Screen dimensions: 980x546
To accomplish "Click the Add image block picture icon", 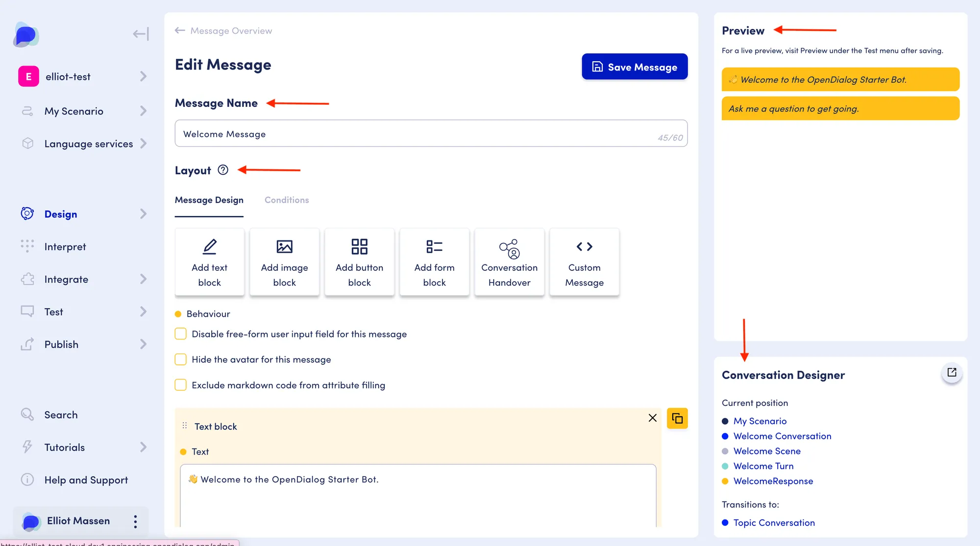I will point(285,246).
